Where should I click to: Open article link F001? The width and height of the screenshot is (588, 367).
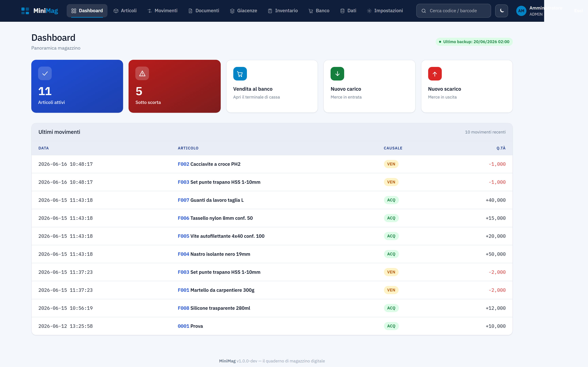click(183, 290)
